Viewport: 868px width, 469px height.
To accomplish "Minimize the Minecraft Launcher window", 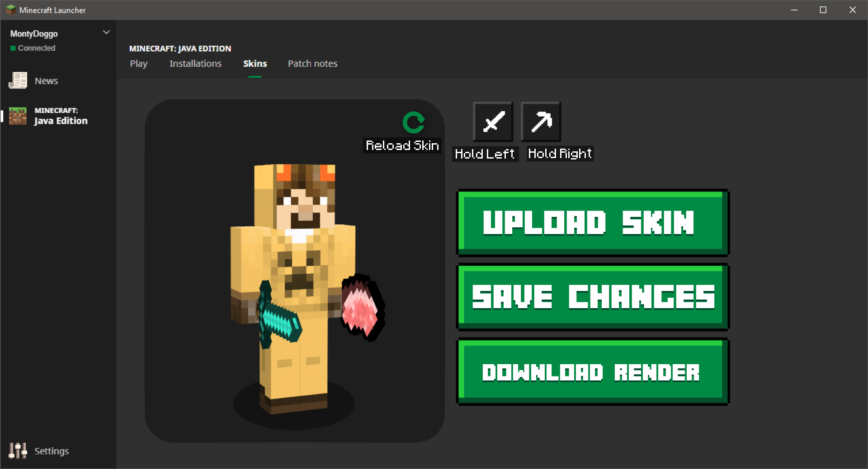I will click(794, 10).
